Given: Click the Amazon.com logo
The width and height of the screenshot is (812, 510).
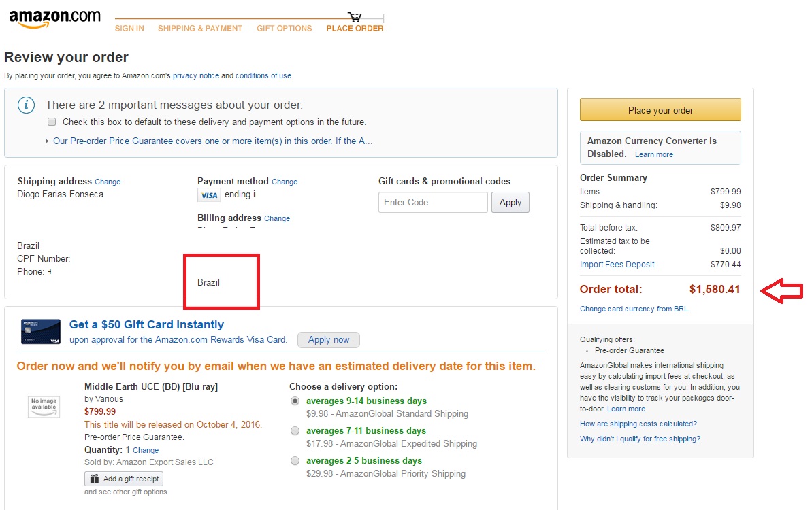Looking at the screenshot, I should point(54,18).
